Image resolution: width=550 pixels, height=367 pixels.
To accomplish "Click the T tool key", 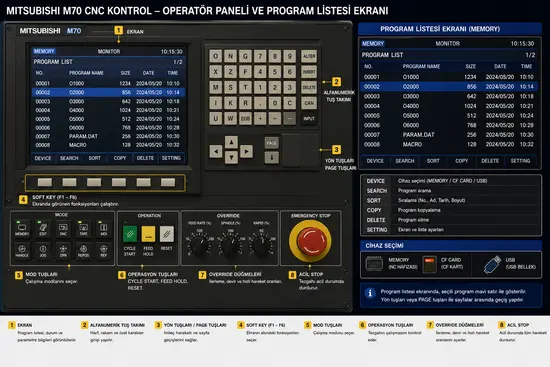I will point(245,87).
